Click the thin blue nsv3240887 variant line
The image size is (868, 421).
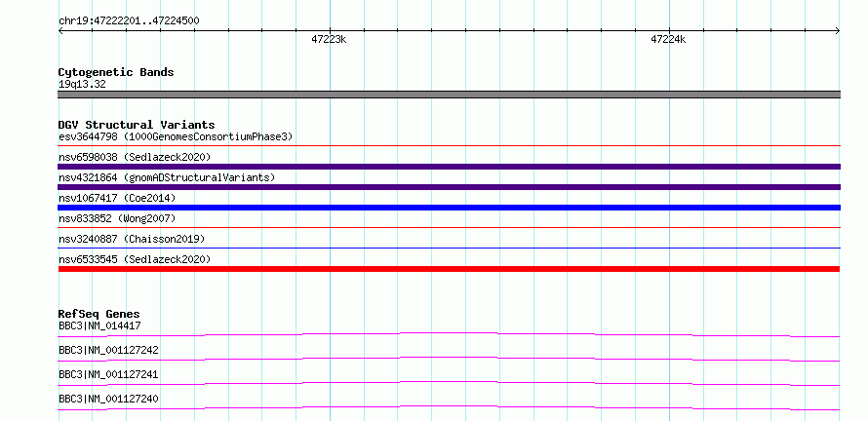[449, 249]
